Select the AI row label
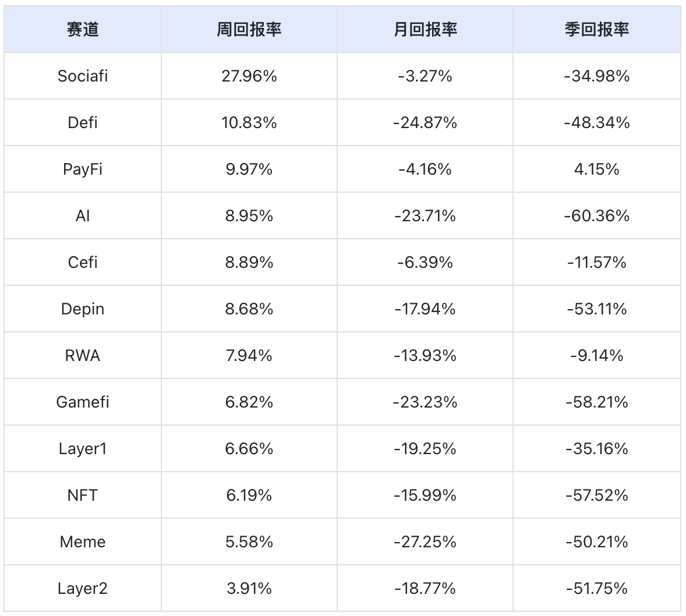 tap(83, 215)
